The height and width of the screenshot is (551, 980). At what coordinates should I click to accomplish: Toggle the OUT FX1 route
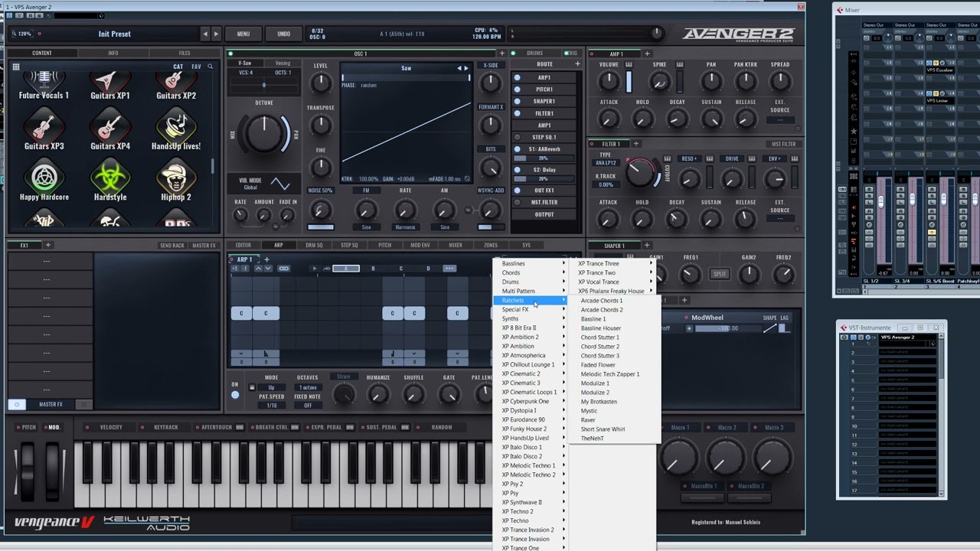pos(518,191)
